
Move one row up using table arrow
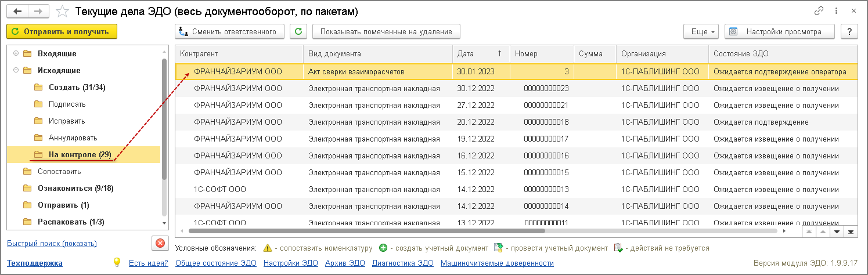click(x=822, y=231)
